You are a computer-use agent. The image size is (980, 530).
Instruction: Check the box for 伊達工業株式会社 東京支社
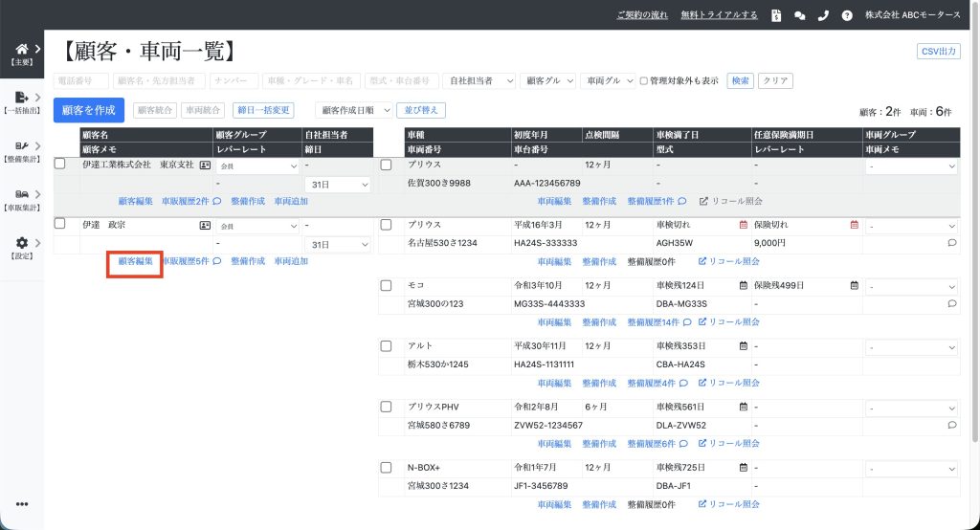(x=59, y=165)
